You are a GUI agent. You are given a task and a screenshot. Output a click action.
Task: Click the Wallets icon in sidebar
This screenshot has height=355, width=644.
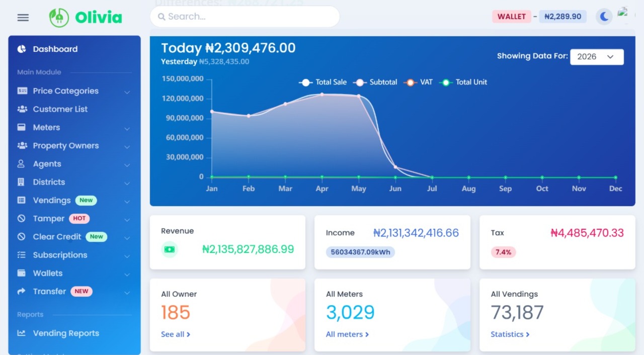click(21, 273)
